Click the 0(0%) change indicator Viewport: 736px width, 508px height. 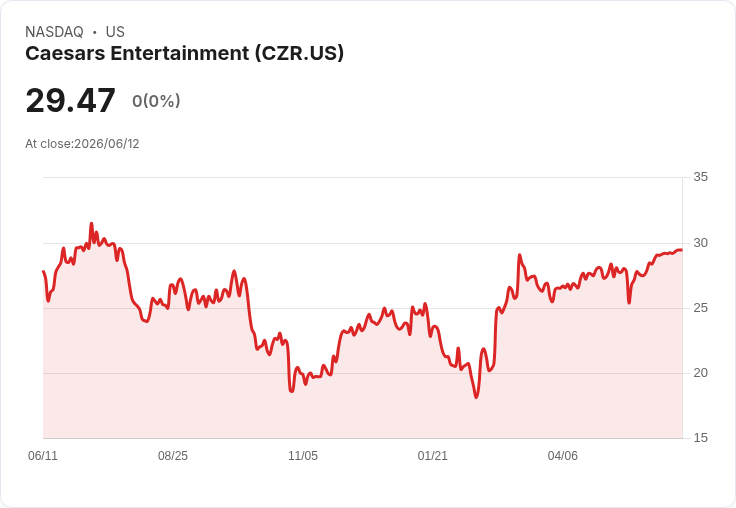pyautogui.click(x=156, y=101)
